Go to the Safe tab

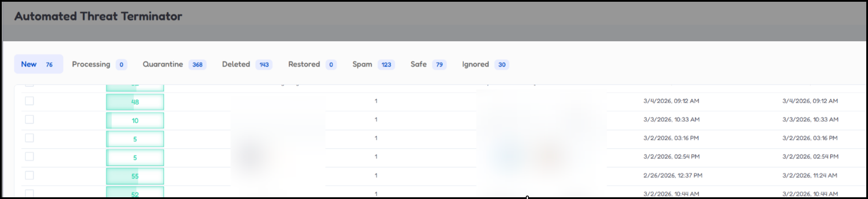419,64
